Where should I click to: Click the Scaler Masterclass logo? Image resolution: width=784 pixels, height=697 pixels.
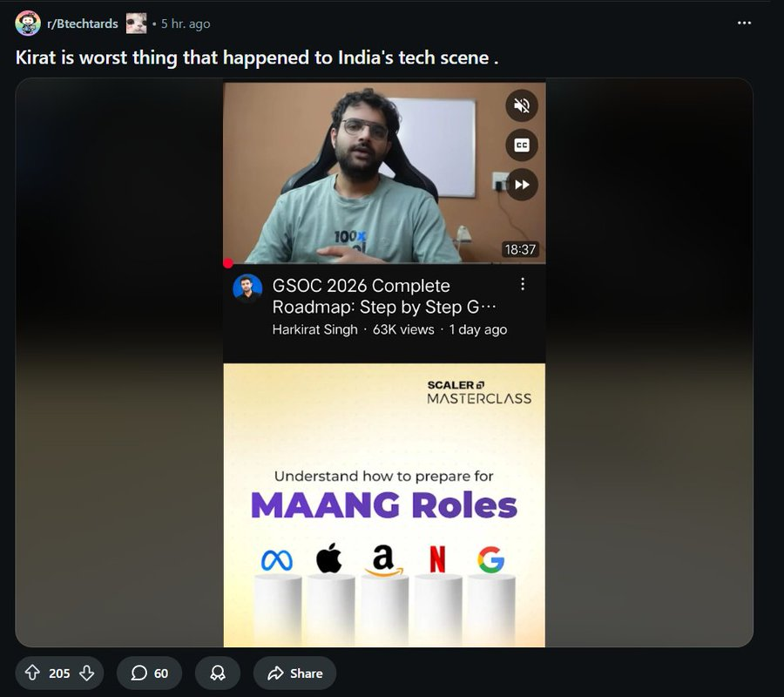tap(479, 392)
